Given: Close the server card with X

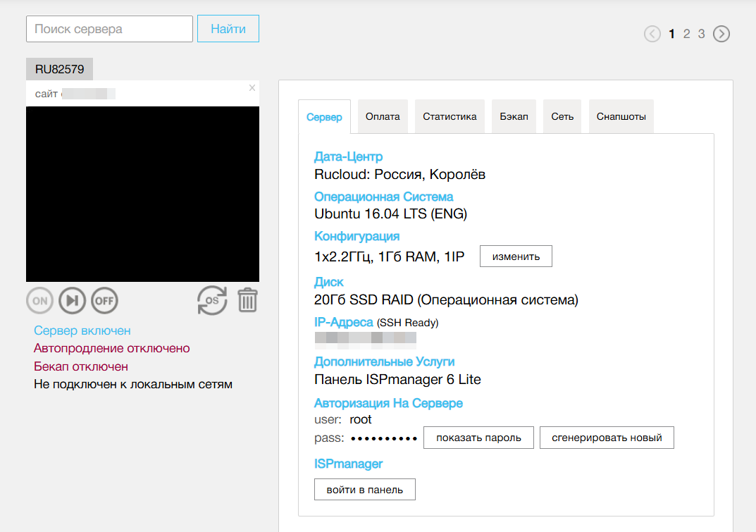Looking at the screenshot, I should click(252, 88).
